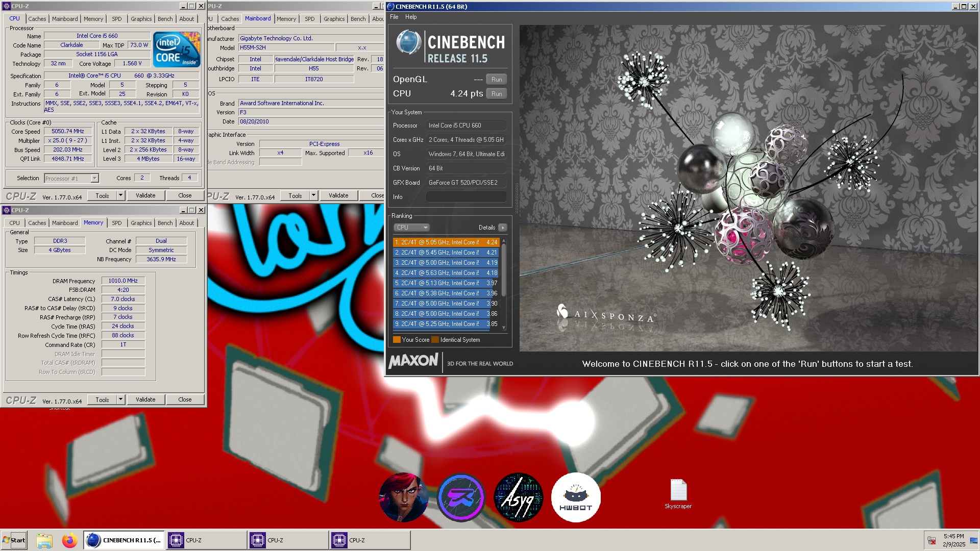Open Skyscraper desktop file
Image resolution: width=980 pixels, height=551 pixels.
[x=678, y=494]
